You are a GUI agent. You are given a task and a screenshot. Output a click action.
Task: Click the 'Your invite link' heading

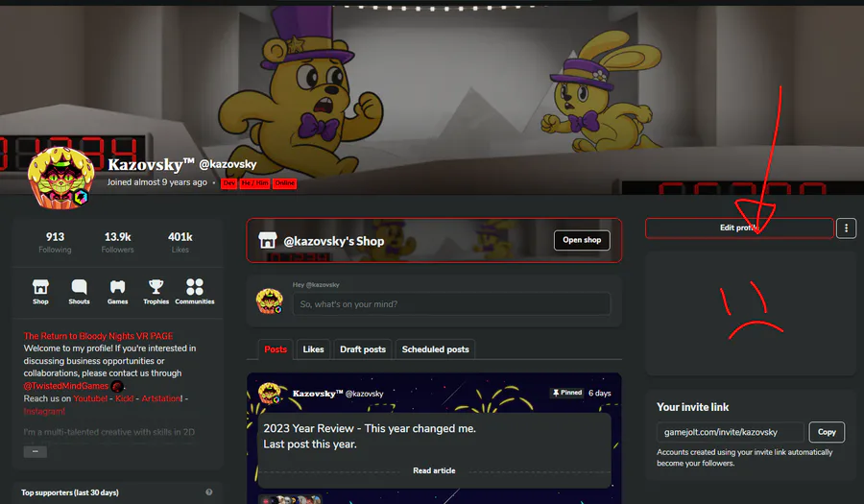coord(692,407)
